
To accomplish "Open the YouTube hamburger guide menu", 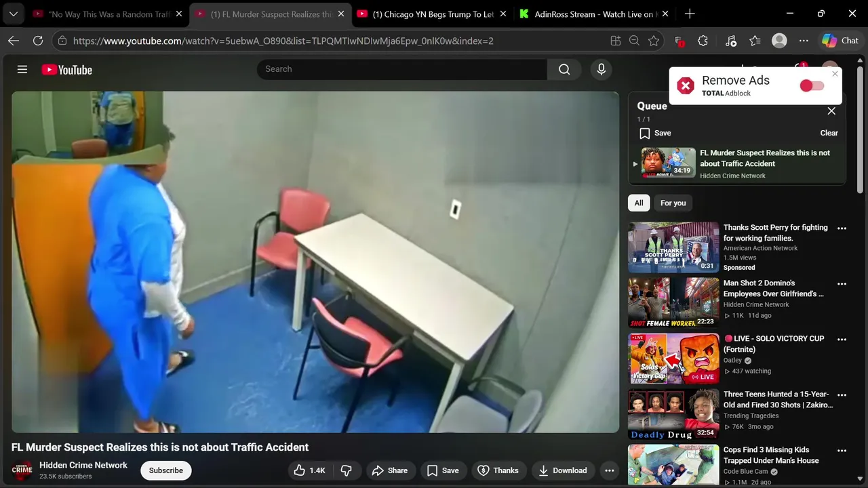I will [22, 69].
